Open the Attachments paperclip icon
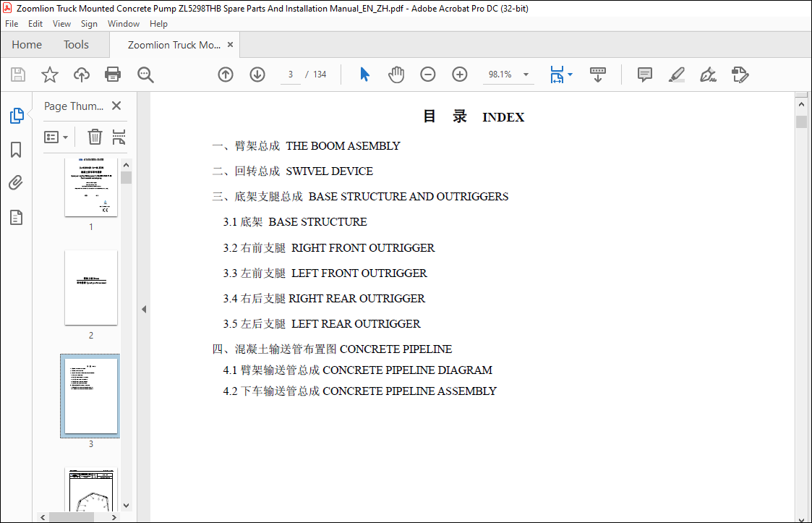Image resolution: width=812 pixels, height=523 pixels. tap(16, 183)
